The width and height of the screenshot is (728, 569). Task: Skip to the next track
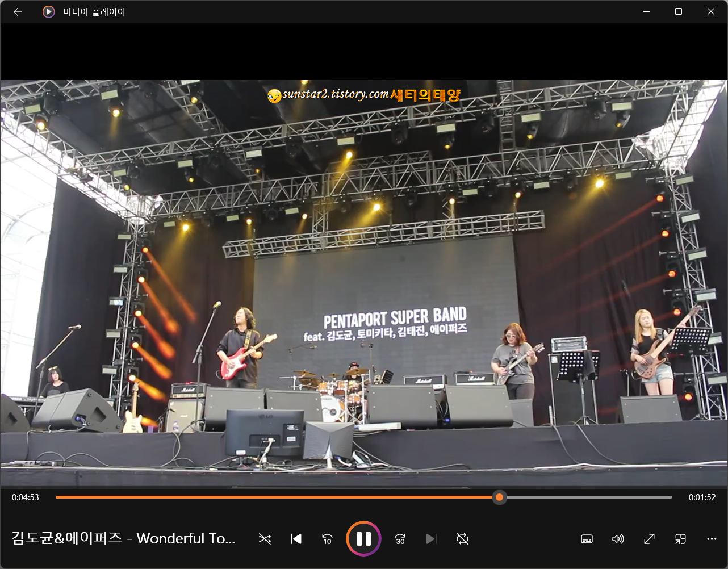[x=431, y=539]
